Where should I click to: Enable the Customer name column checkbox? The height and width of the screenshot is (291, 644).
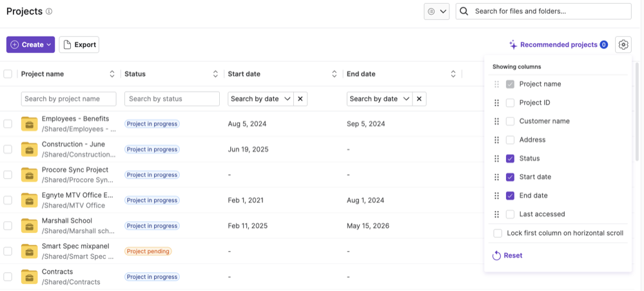click(x=510, y=121)
